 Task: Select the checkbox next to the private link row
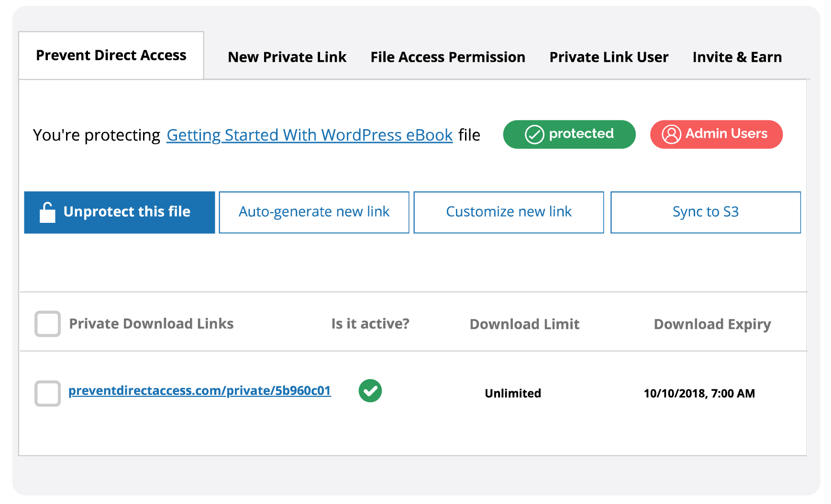(47, 393)
